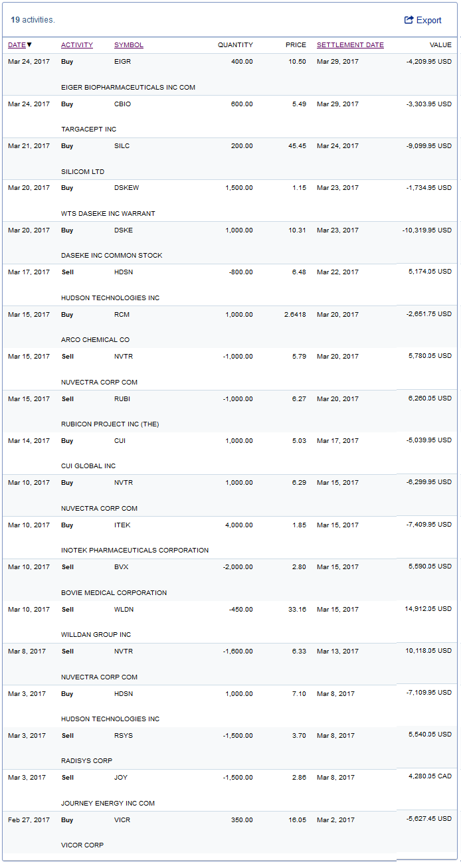Click the DSKEW warrant symbol
Screen dimensions: 461x868
click(x=126, y=188)
